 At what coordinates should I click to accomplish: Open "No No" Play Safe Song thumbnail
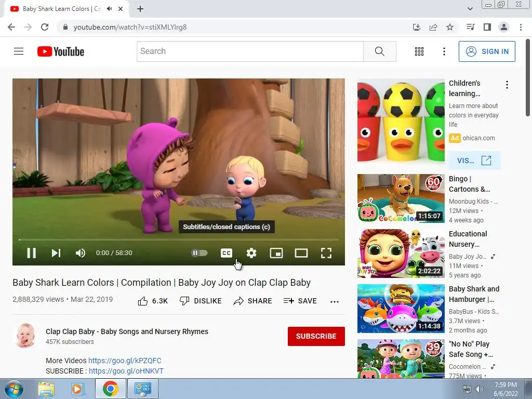coord(401,358)
